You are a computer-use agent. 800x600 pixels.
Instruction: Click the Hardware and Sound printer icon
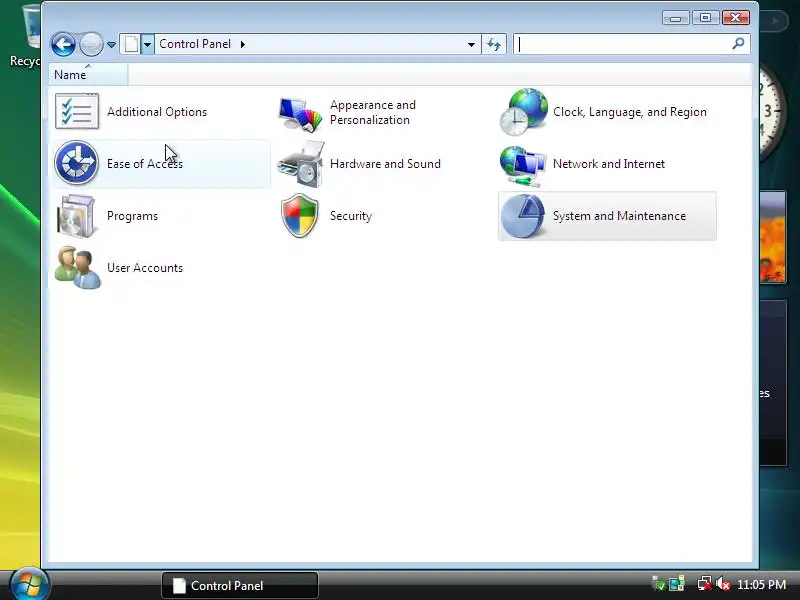301,164
